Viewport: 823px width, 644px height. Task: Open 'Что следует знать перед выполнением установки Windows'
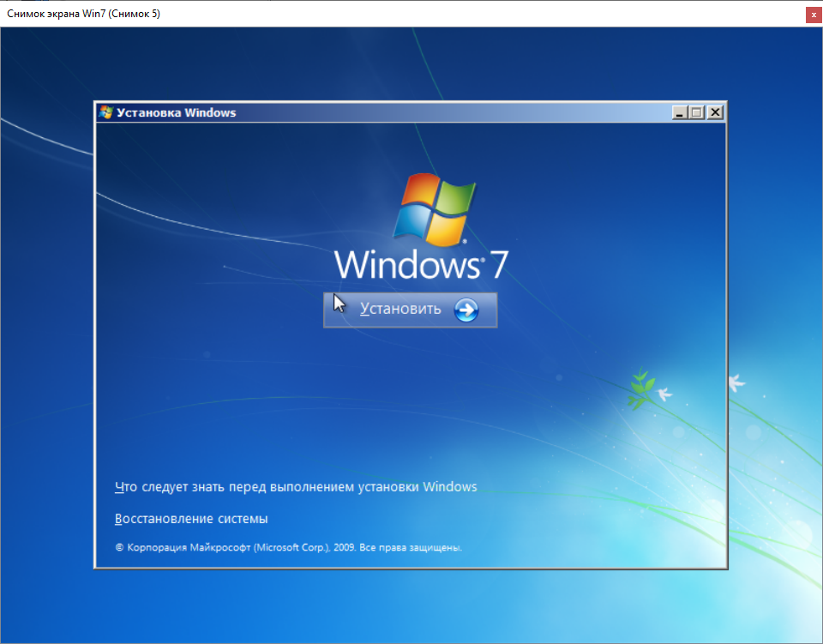click(x=296, y=486)
